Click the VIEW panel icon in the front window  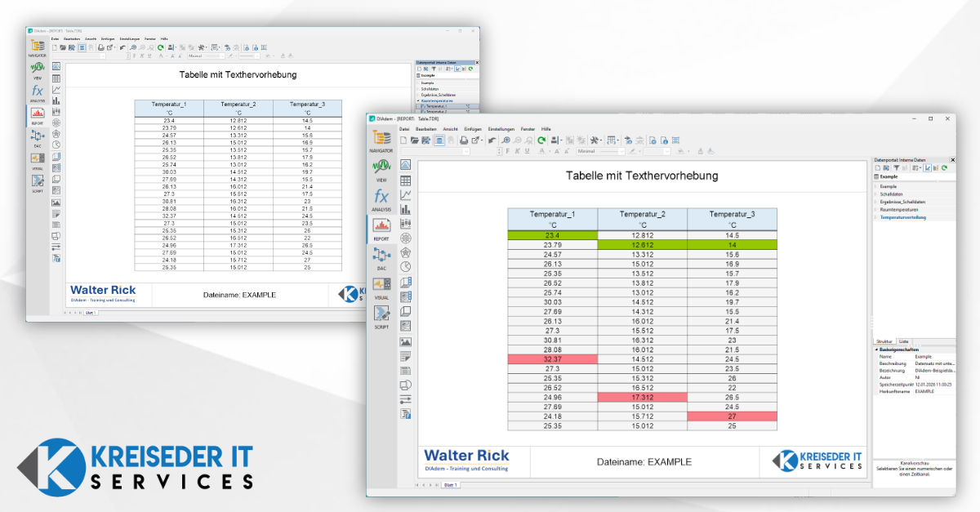click(x=381, y=169)
